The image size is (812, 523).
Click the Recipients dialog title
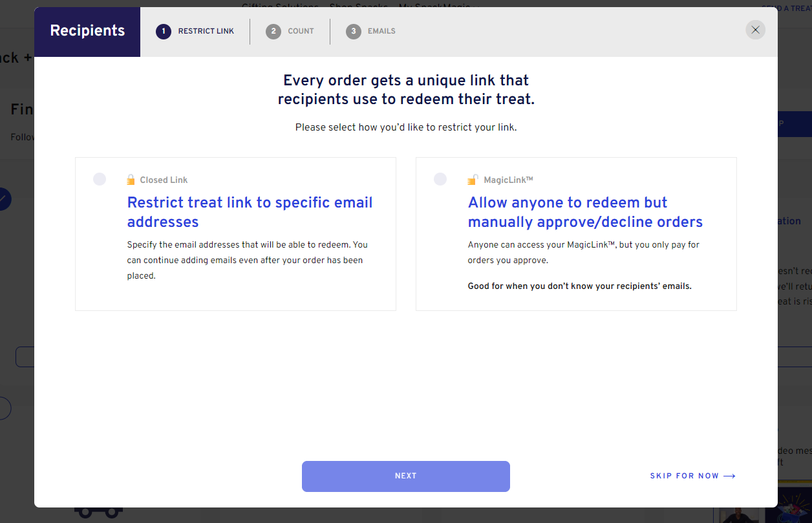87,31
